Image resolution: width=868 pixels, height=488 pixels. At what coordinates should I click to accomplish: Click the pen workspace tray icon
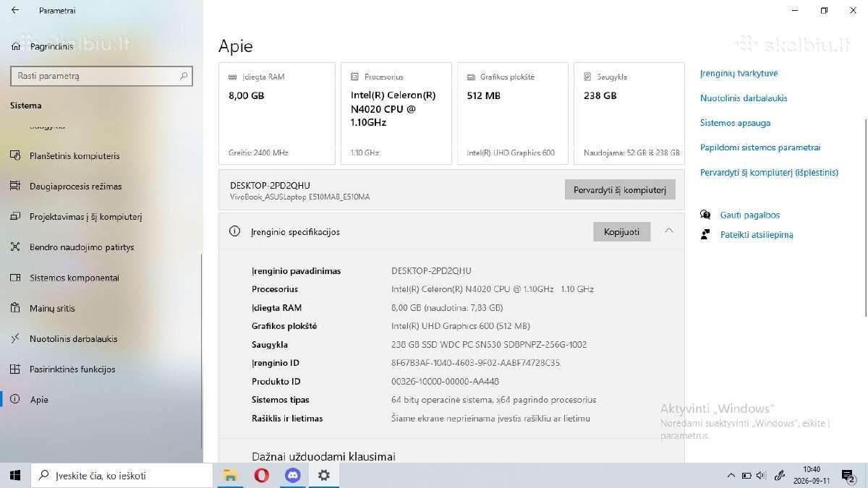(779, 475)
